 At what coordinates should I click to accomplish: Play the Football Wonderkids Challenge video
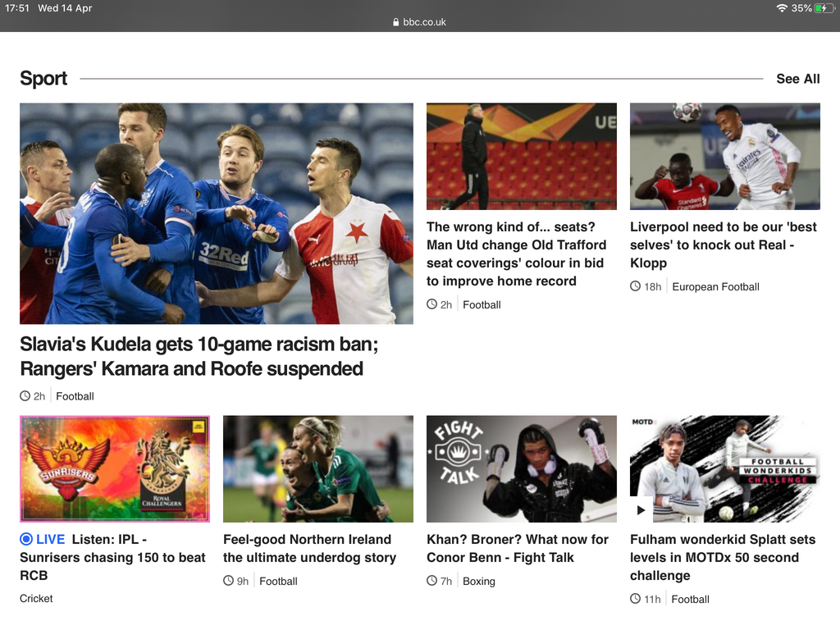[641, 510]
